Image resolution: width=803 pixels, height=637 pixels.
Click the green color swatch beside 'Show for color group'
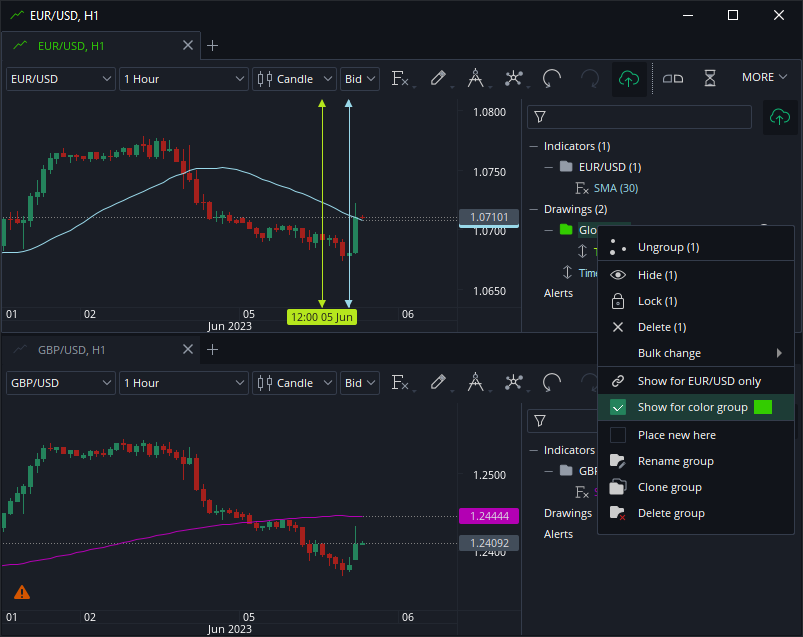763,407
